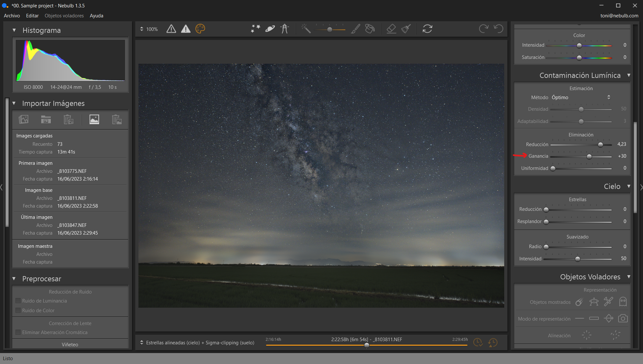Adjust the Suavizado Radio slider

click(546, 247)
